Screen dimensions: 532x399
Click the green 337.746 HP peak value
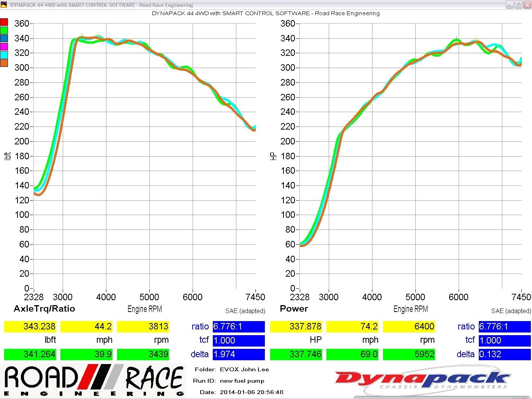(296, 354)
